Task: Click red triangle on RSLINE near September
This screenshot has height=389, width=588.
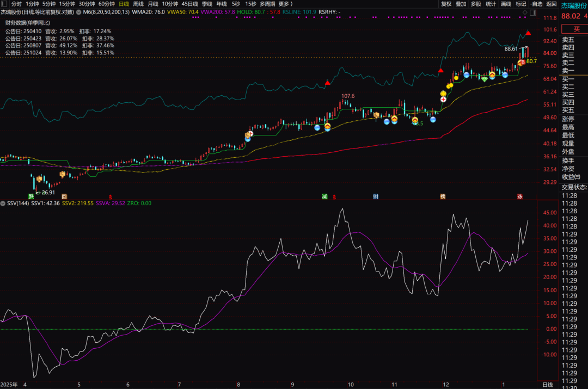Action: click(x=327, y=83)
